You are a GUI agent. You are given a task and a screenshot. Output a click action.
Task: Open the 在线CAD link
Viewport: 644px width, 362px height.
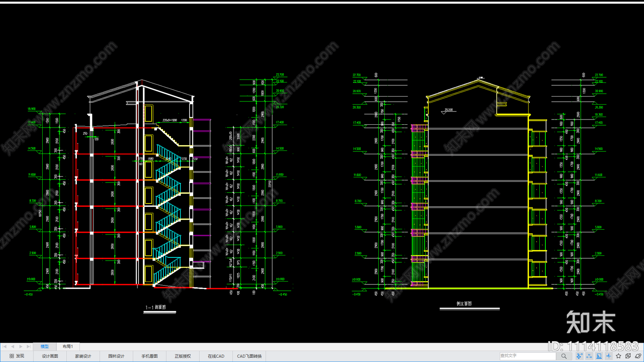tap(216, 356)
